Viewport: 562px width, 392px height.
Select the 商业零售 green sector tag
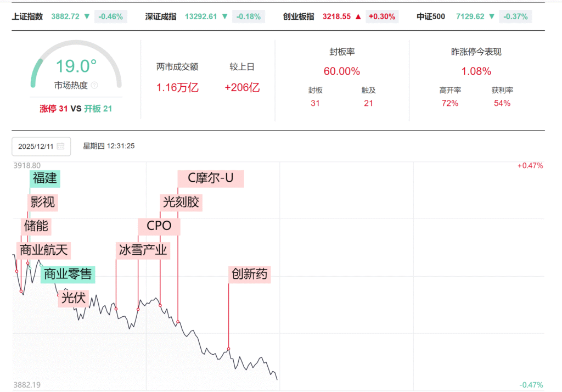pyautogui.click(x=68, y=274)
